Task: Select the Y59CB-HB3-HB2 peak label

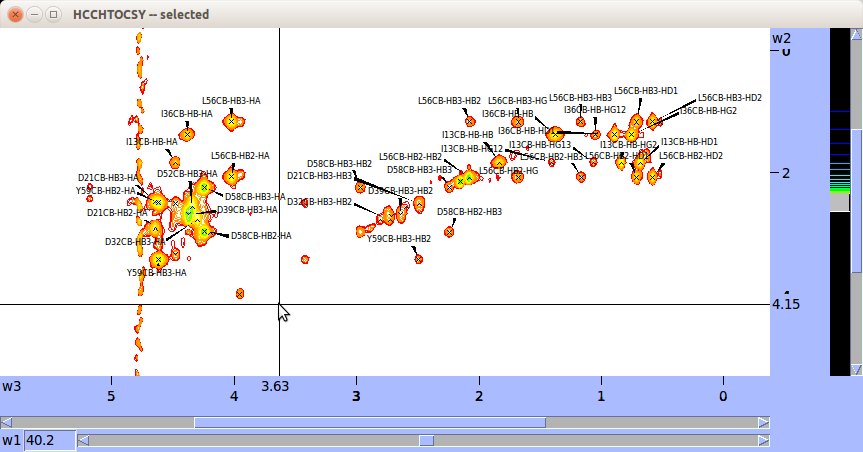Action: (x=399, y=239)
